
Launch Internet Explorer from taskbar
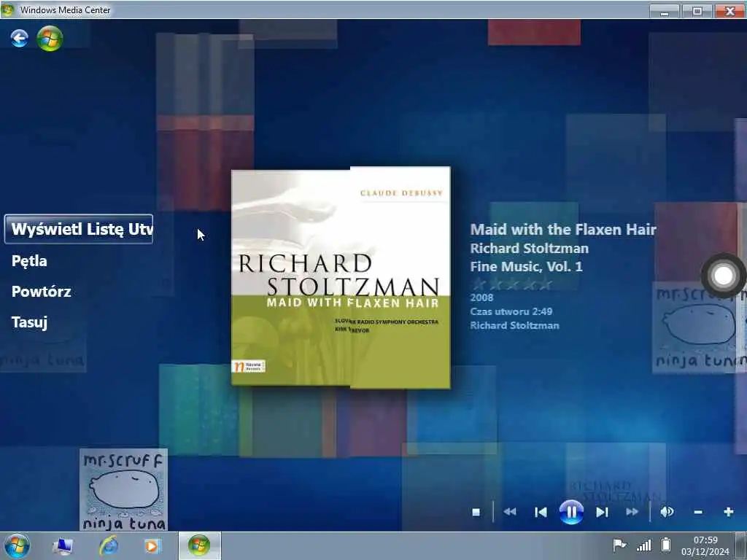(x=109, y=545)
